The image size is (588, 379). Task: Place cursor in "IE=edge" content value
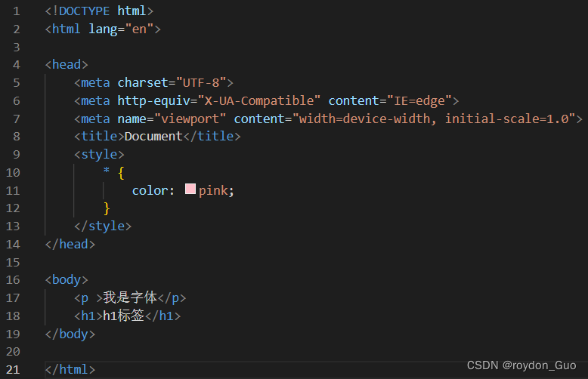(419, 100)
